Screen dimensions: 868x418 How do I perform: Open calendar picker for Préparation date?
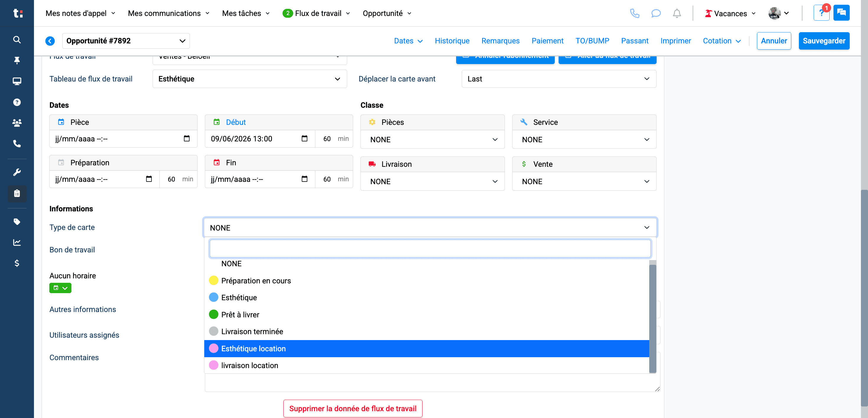click(x=149, y=179)
